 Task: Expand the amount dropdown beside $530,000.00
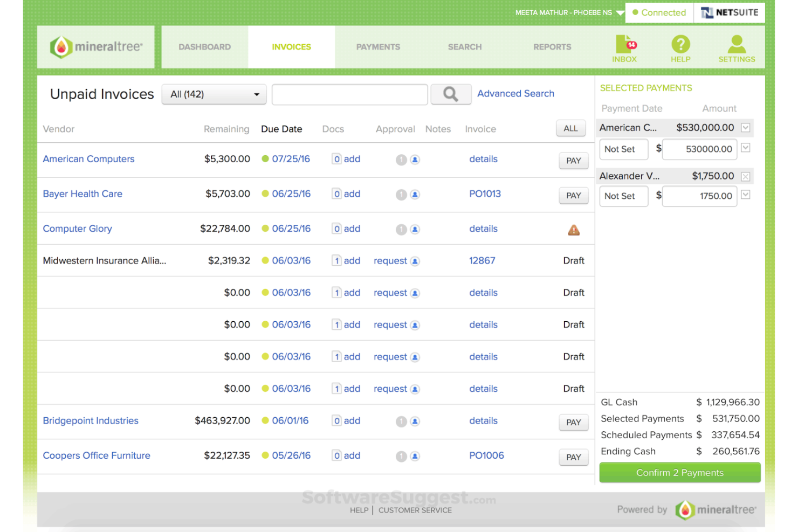(x=745, y=128)
